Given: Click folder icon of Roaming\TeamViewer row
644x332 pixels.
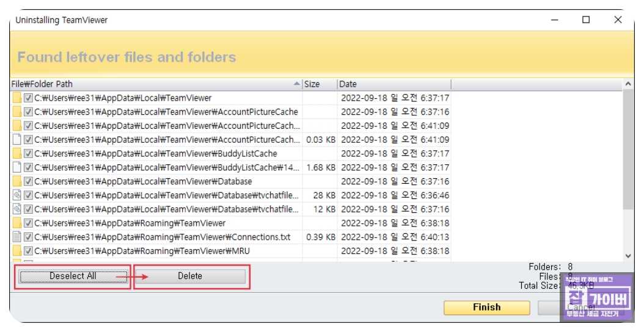Looking at the screenshot, I should [x=17, y=223].
